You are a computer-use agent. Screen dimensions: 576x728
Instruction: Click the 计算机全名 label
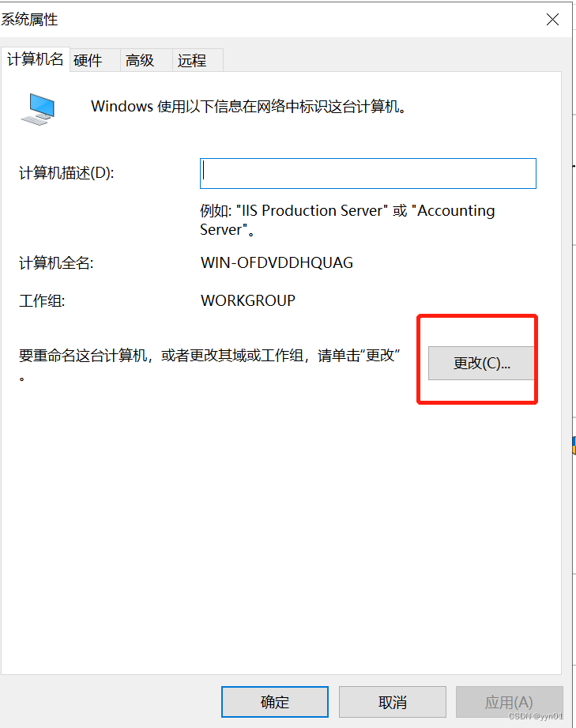pyautogui.click(x=56, y=263)
